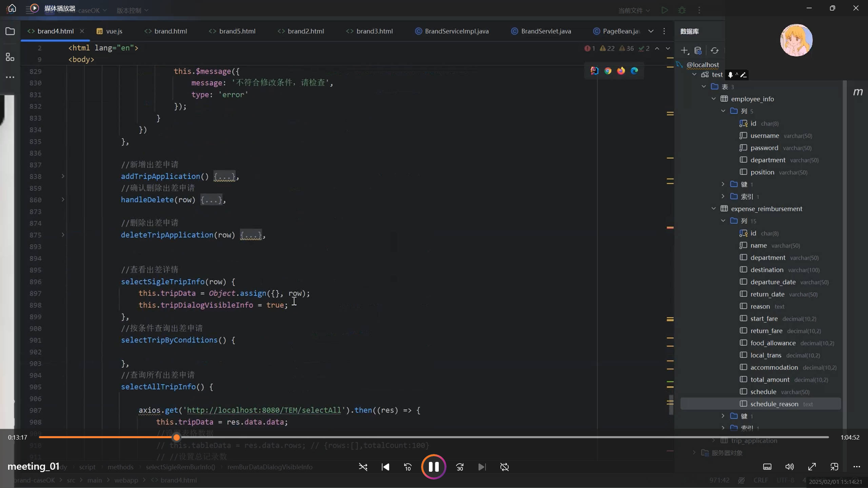Show more tool windows ellipsis
This screenshot has height=488, width=868.
[10, 77]
